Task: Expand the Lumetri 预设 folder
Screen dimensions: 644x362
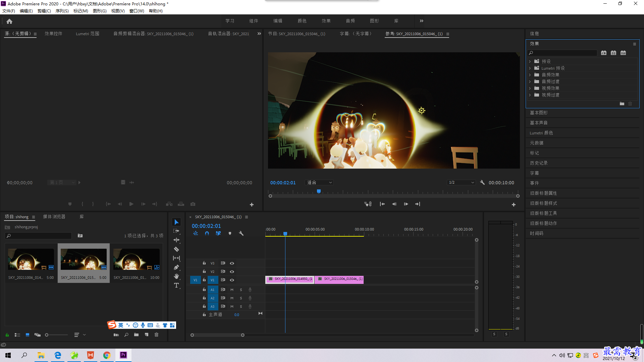Action: point(530,68)
